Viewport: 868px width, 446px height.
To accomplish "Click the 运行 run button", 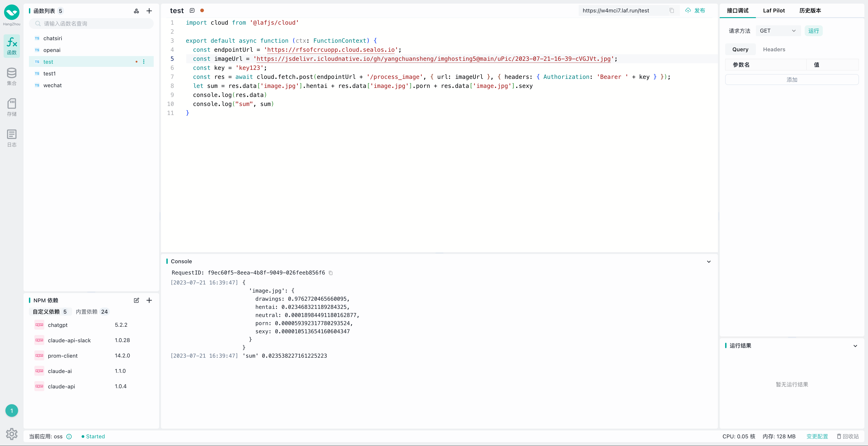I will pos(814,31).
